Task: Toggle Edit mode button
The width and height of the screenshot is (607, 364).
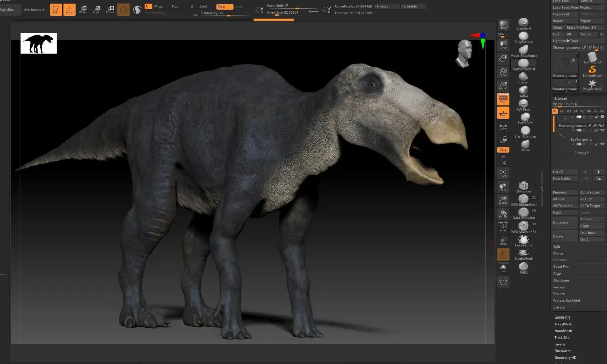Action: [56, 9]
